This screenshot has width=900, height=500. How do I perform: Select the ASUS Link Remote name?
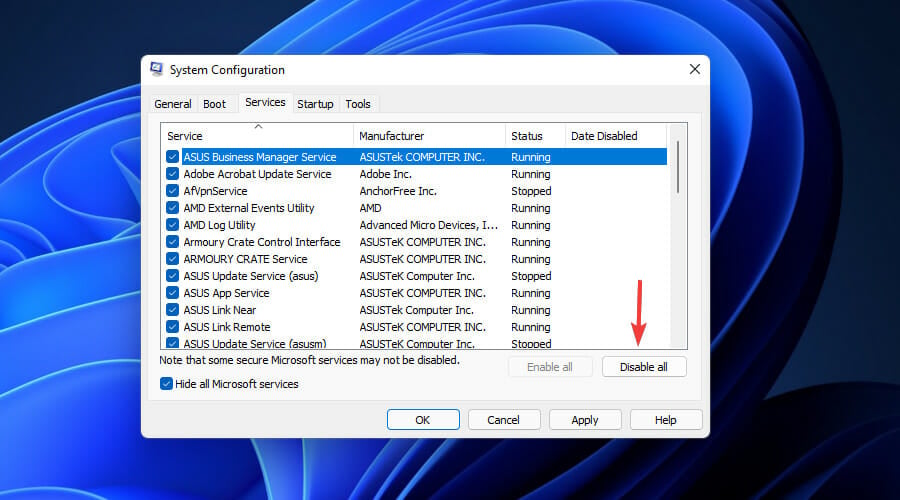click(x=227, y=327)
